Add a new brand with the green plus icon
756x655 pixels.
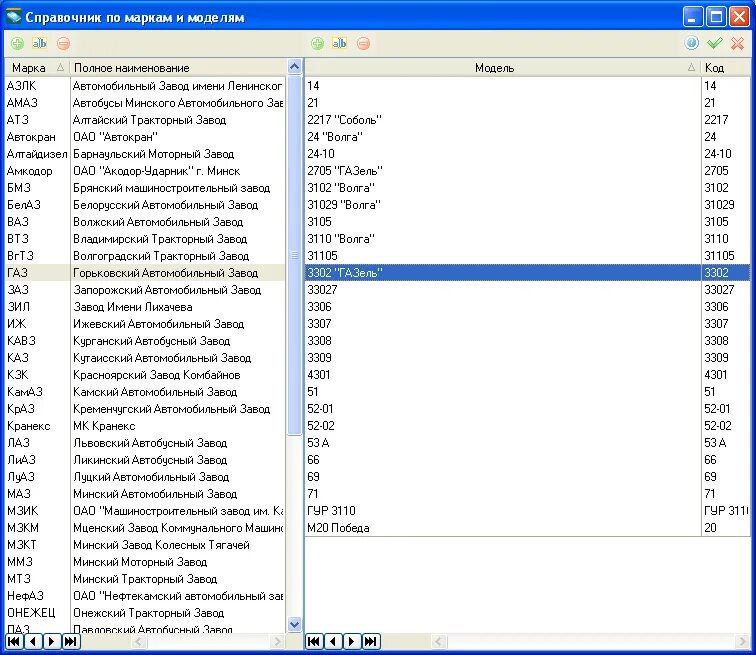(x=17, y=43)
